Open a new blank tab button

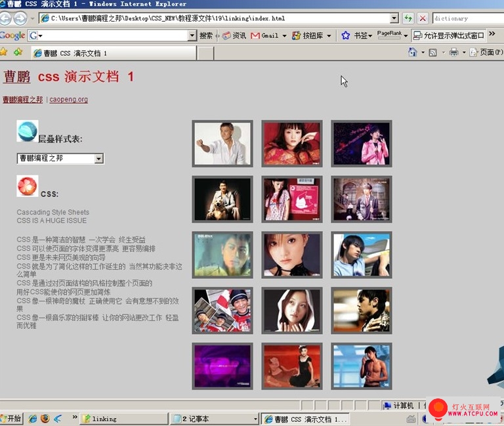(x=205, y=53)
